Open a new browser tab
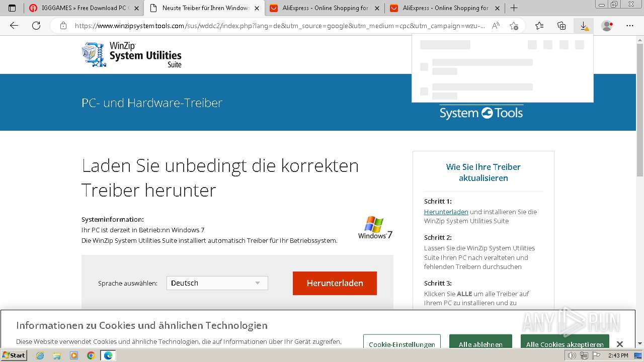This screenshot has width=644, height=362. click(x=514, y=8)
